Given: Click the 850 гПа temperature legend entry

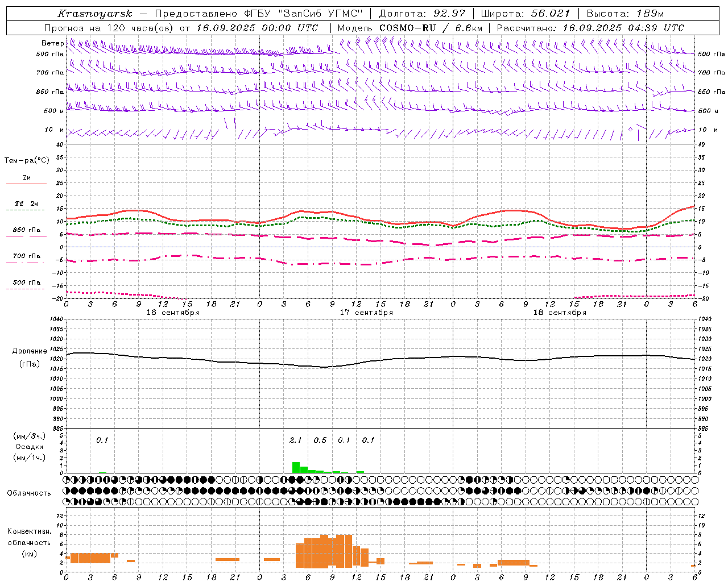Looking at the screenshot, I should tap(26, 230).
